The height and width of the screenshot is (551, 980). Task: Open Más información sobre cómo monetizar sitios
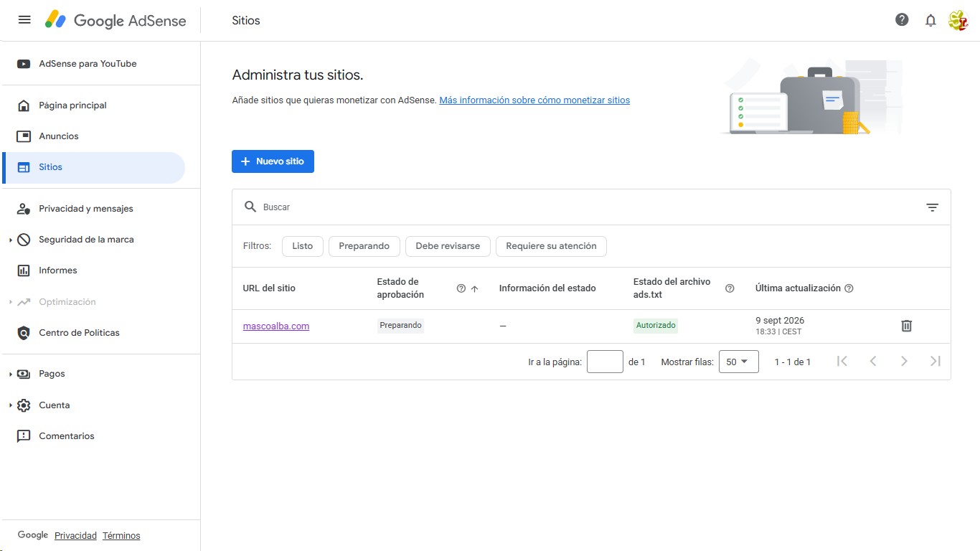(534, 100)
